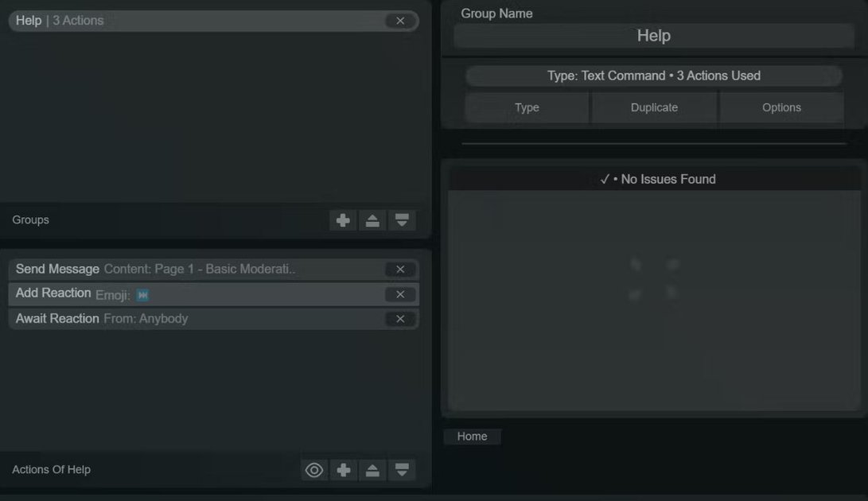Select the Send Message action
Screen dimensions: 868x501
click(199, 269)
